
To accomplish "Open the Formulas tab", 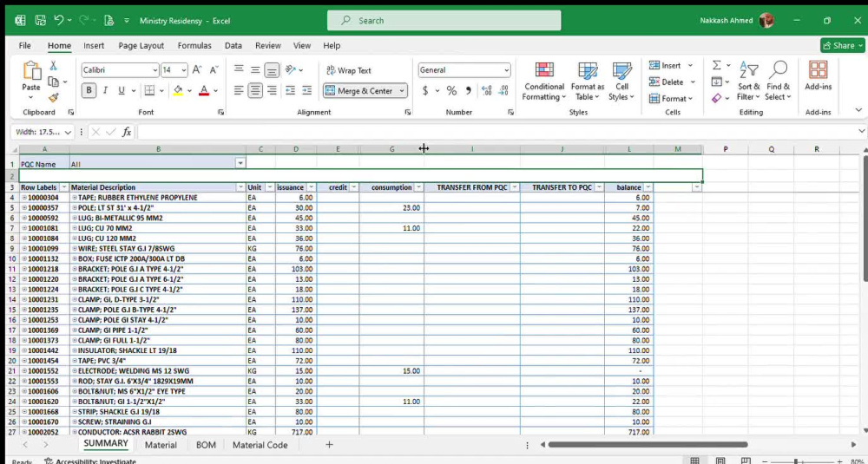I will (194, 45).
